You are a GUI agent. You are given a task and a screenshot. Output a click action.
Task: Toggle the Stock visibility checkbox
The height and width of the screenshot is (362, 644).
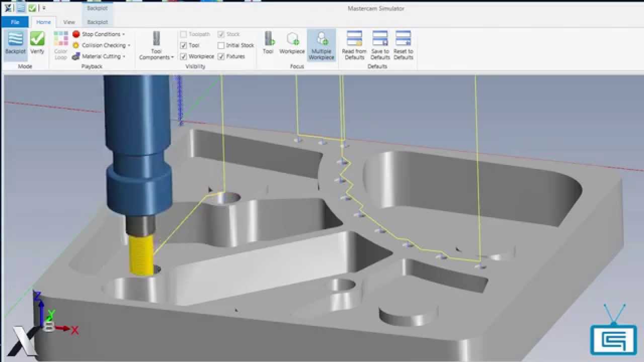click(x=221, y=34)
